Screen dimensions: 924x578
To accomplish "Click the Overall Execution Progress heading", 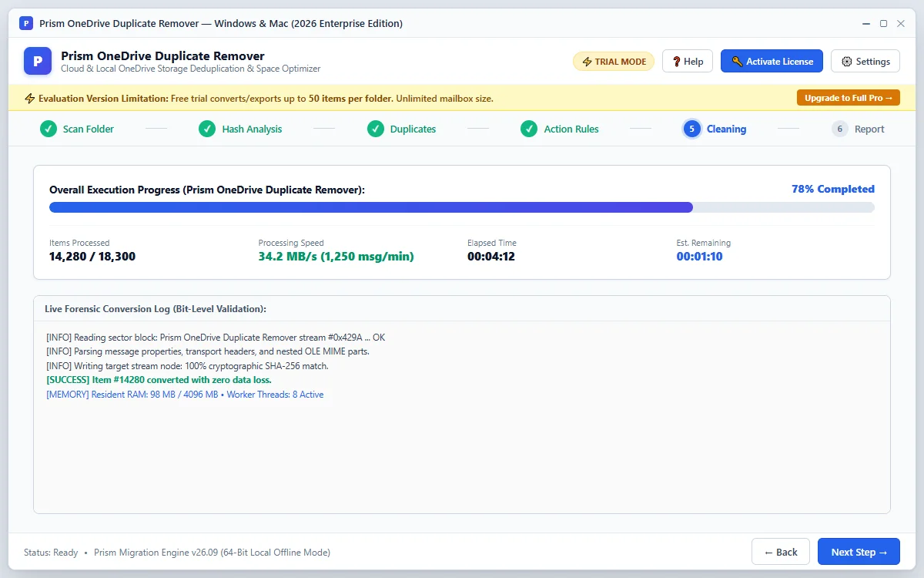I will click(x=207, y=190).
